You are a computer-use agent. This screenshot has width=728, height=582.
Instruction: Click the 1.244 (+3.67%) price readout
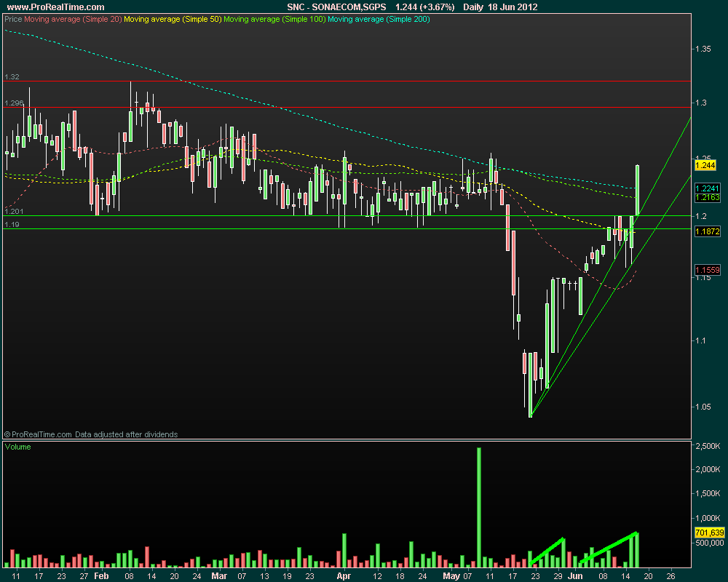424,7
